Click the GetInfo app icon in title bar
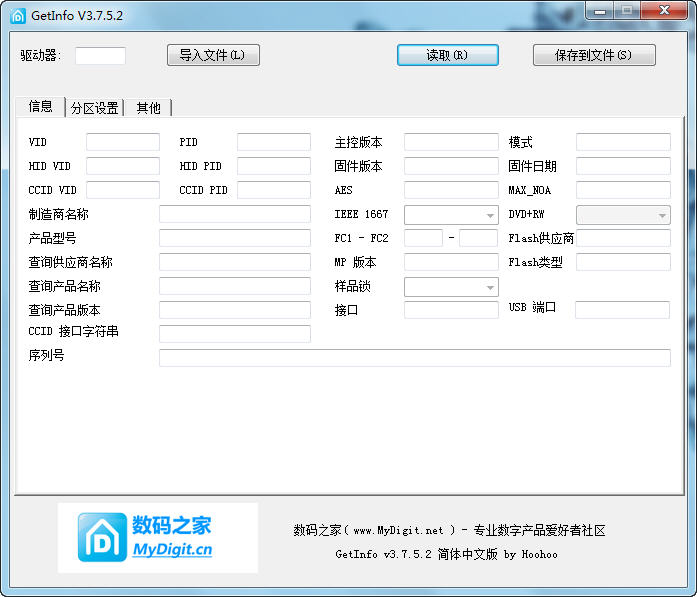 point(18,15)
